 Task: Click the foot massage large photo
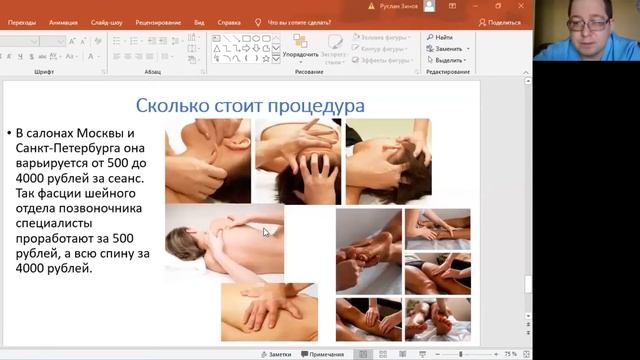pyautogui.click(x=369, y=251)
